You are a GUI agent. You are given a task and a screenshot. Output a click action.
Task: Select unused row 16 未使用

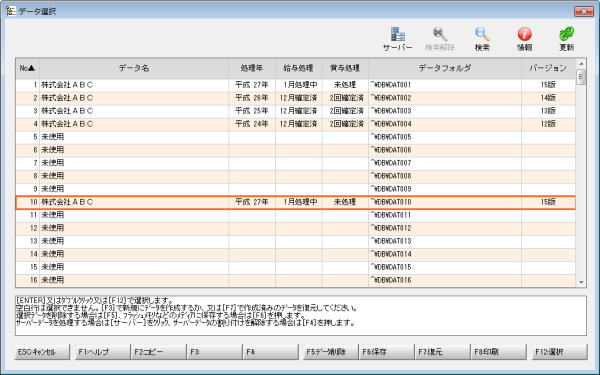295,280
